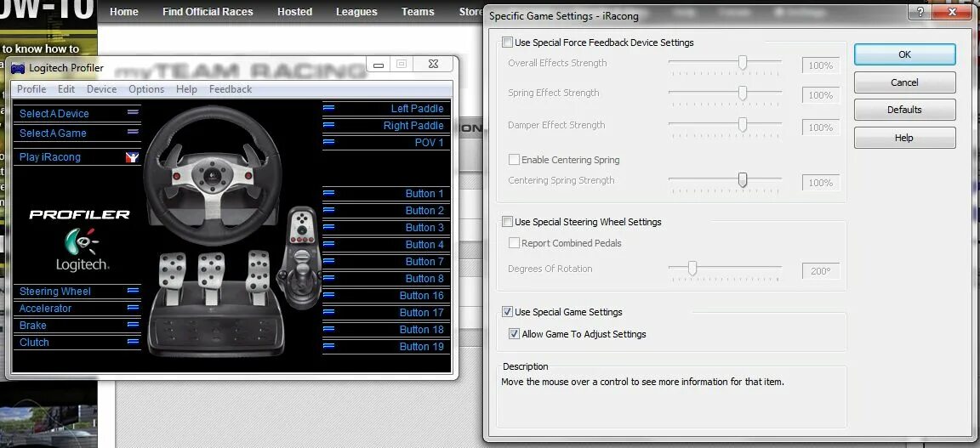
Task: Open Find Official Races on the website
Action: [208, 12]
